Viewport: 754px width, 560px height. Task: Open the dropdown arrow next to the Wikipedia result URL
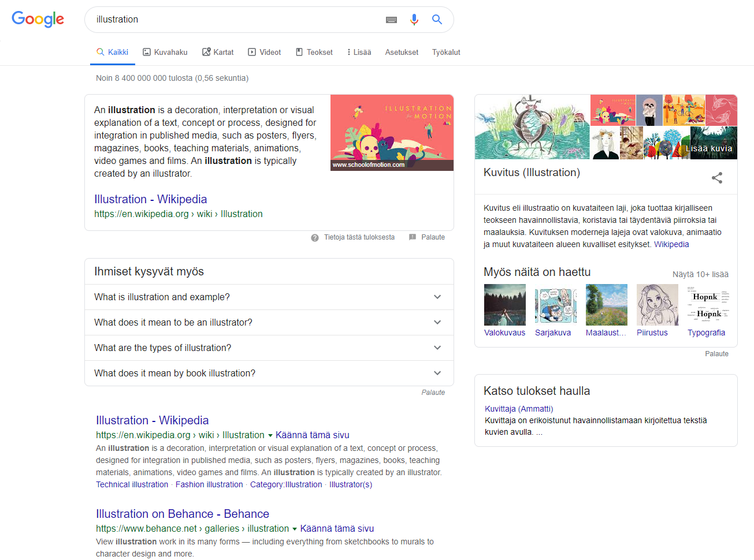click(270, 435)
